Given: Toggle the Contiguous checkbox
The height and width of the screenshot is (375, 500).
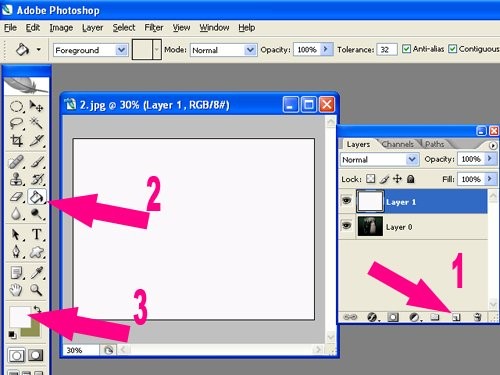Looking at the screenshot, I should 452,49.
